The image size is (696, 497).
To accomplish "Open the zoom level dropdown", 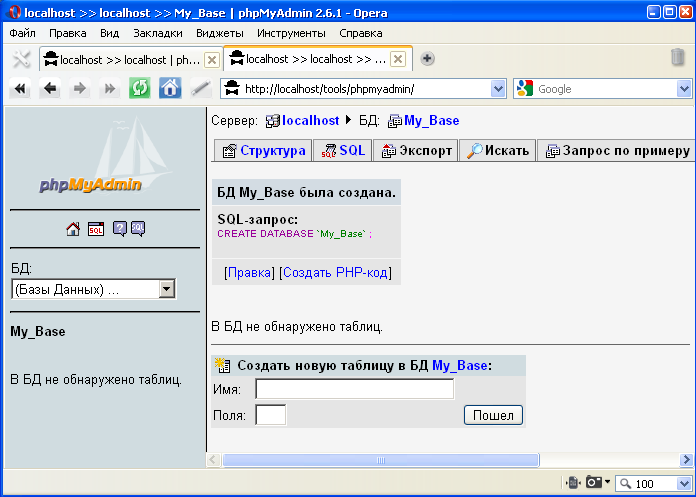I will click(x=684, y=483).
